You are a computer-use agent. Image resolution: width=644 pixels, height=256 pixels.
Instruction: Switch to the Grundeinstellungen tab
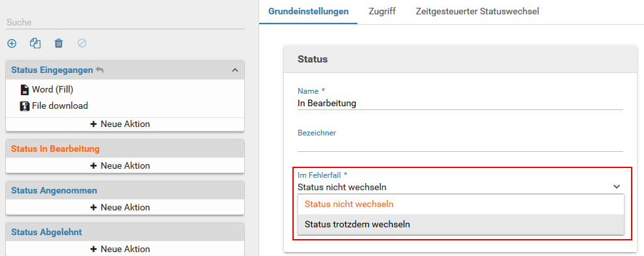(x=309, y=12)
